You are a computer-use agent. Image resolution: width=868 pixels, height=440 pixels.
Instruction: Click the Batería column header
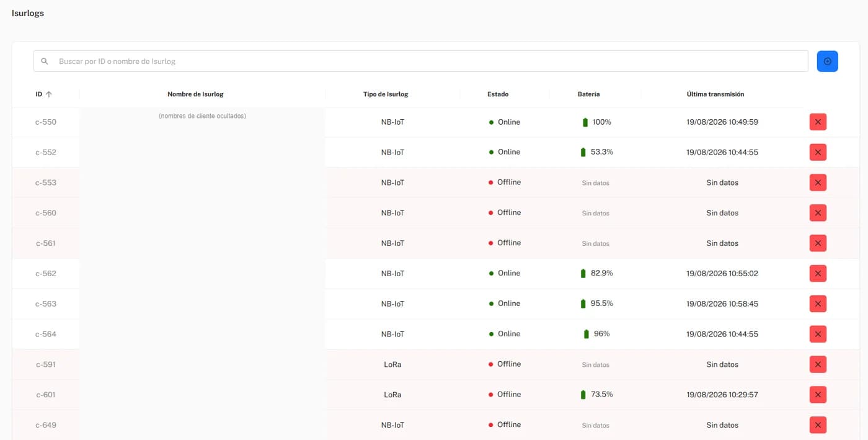588,94
